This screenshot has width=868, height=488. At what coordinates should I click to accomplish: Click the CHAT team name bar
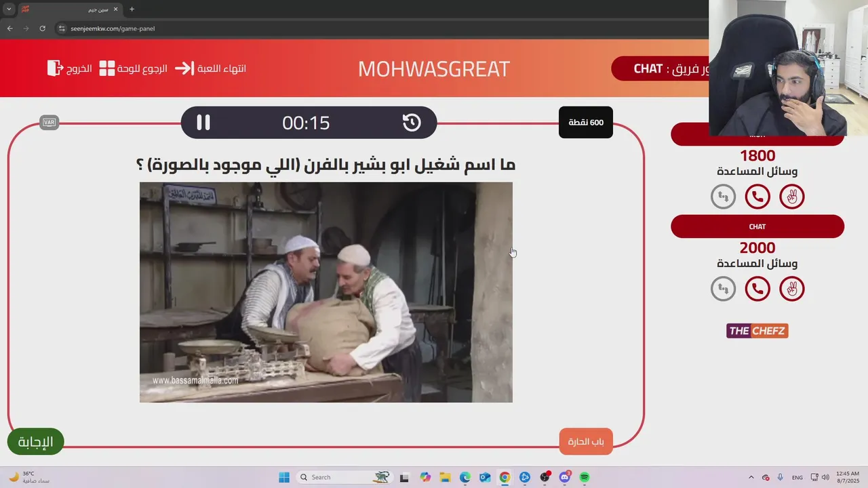[757, 226]
